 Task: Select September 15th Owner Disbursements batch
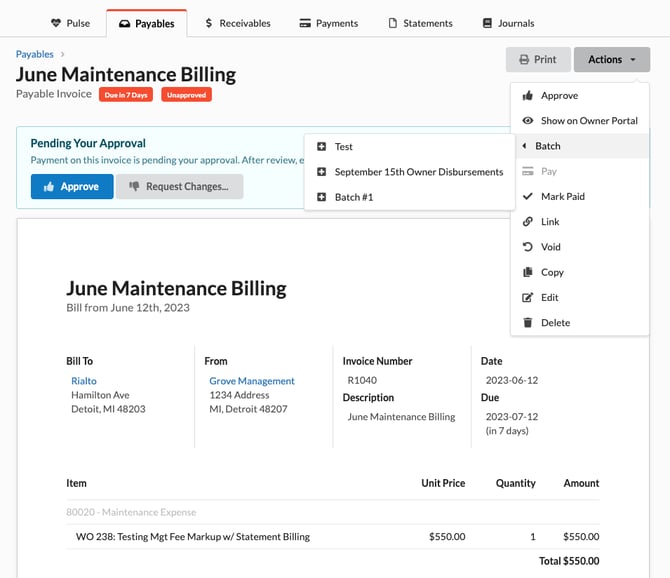click(x=418, y=172)
